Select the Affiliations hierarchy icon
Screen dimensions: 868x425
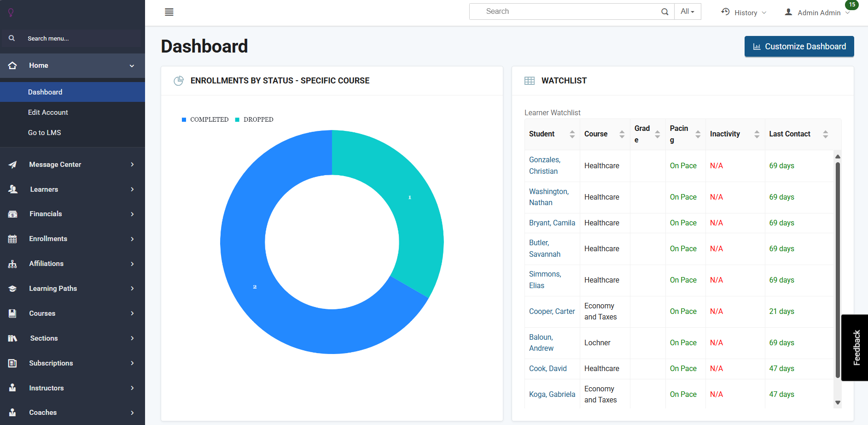[13, 263]
